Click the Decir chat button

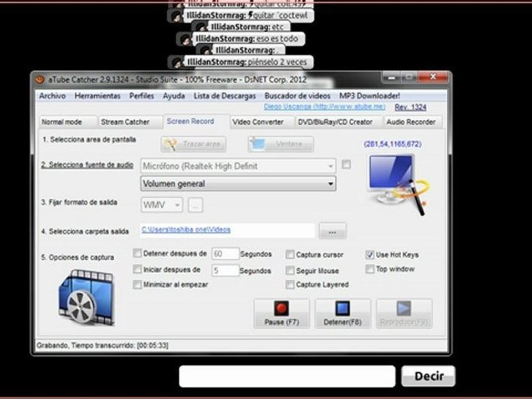(x=428, y=376)
